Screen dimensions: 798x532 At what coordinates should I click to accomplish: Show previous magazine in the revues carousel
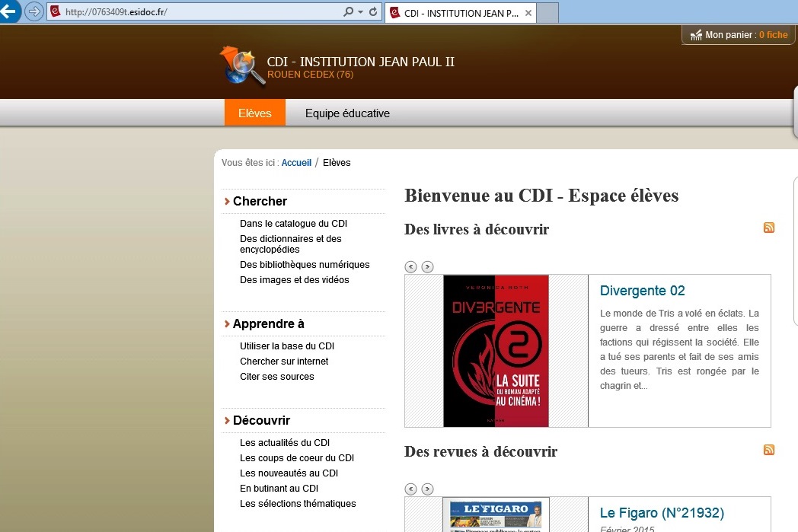(410, 489)
